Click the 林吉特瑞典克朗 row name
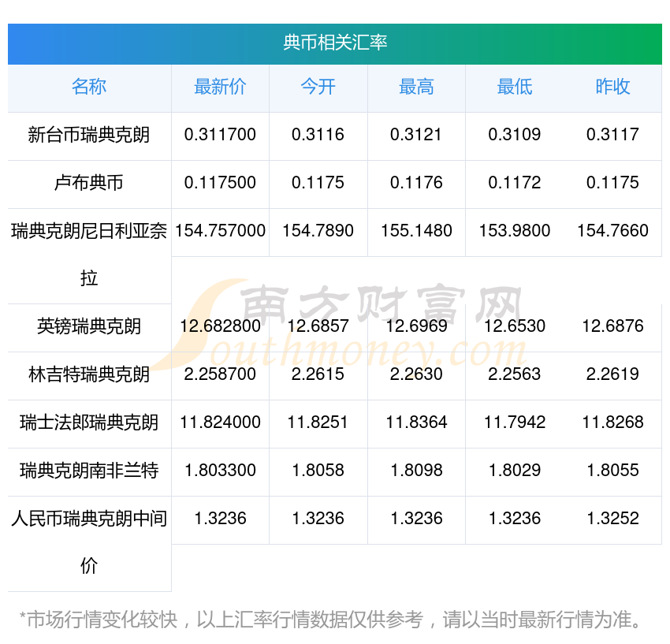Screen dimensions: 670x644 tap(89, 374)
